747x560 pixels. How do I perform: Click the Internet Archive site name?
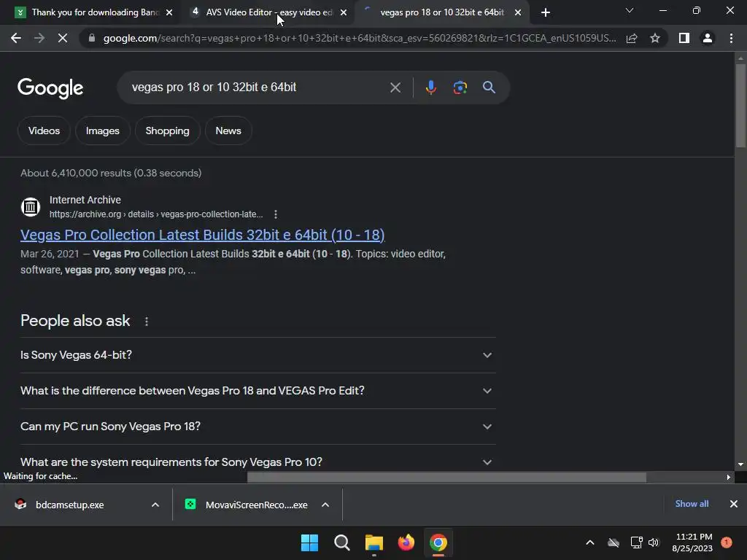[85, 200]
